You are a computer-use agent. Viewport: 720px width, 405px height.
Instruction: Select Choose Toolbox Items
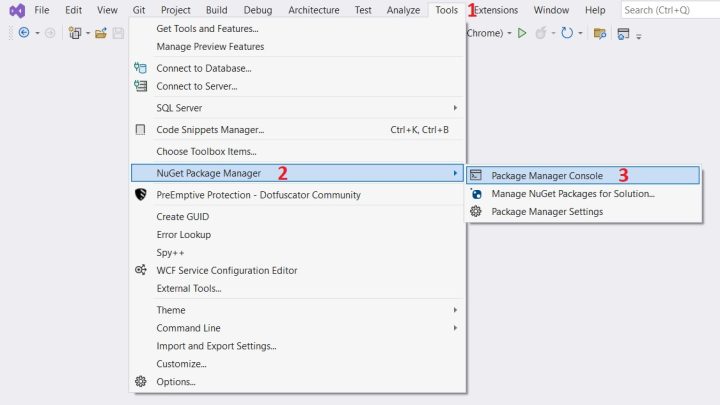click(298, 151)
